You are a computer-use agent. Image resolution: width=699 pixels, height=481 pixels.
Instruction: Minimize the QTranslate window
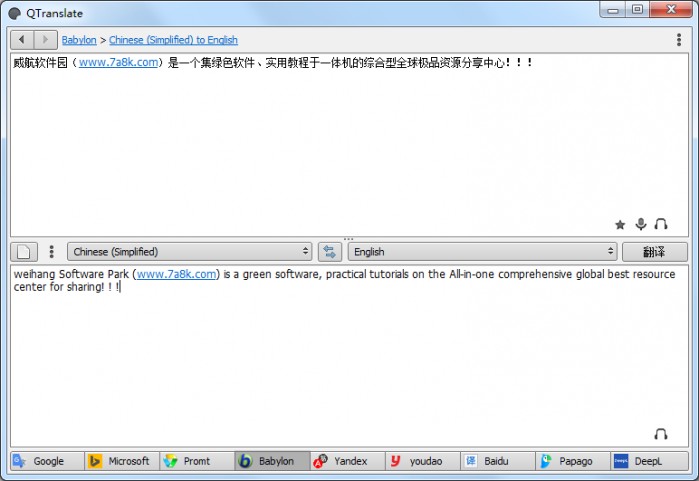click(x=613, y=9)
